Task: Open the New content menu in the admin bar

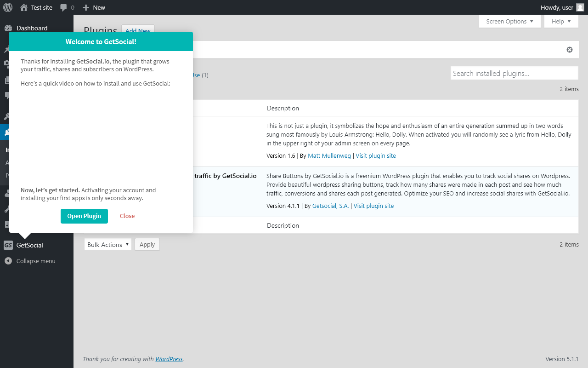Action: [x=94, y=7]
